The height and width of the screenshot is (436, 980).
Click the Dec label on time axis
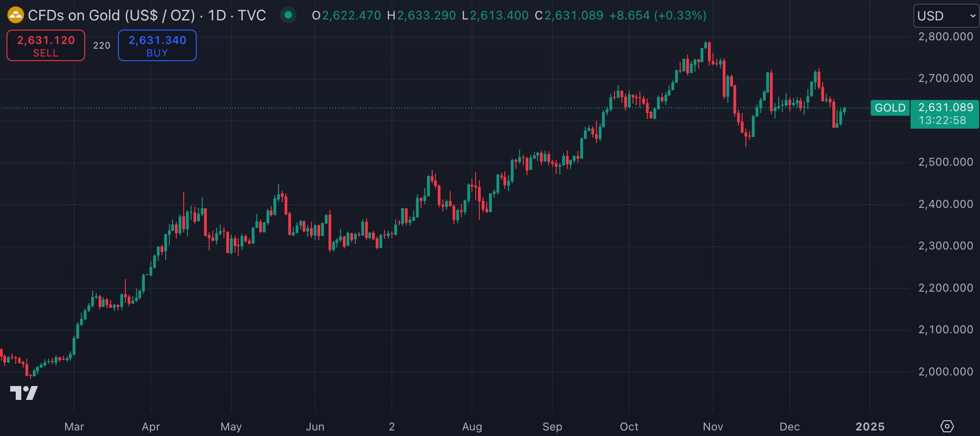click(x=789, y=427)
